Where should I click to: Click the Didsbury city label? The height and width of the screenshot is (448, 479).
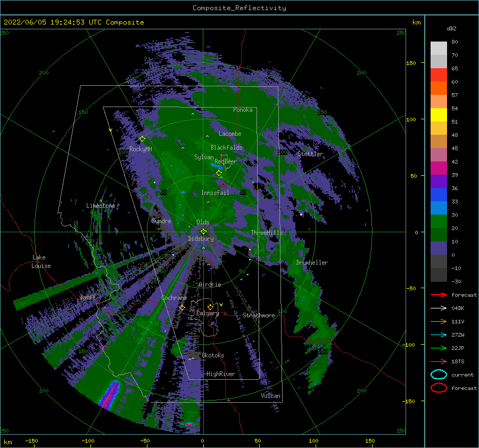(x=201, y=239)
